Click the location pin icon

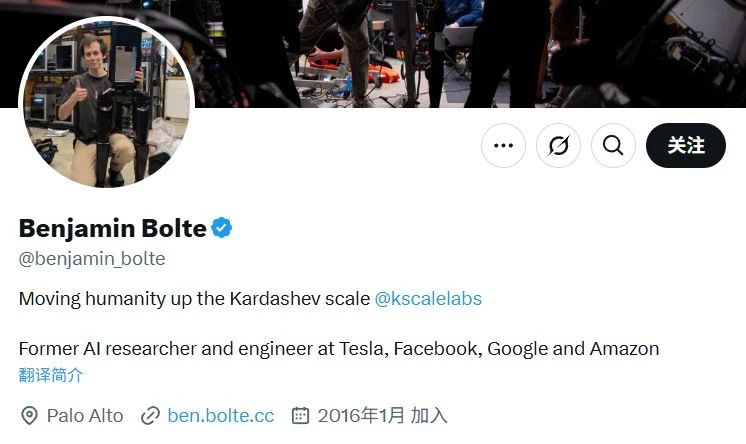click(x=29, y=415)
